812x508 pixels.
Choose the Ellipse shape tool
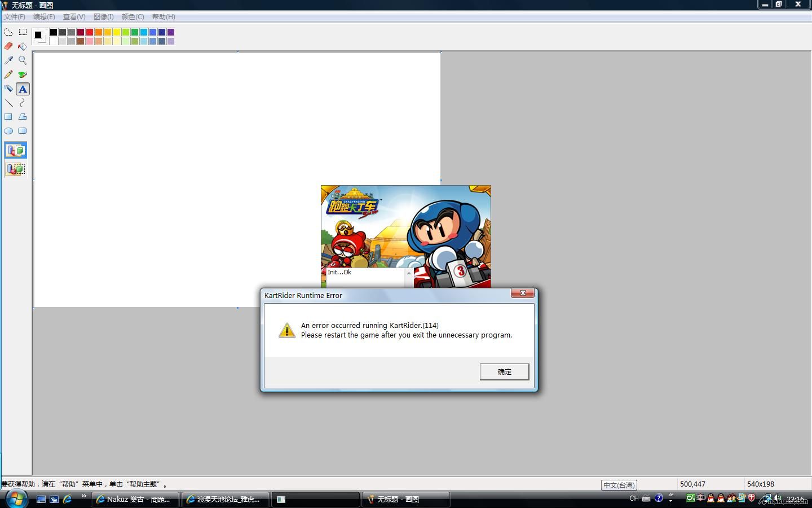click(x=8, y=131)
